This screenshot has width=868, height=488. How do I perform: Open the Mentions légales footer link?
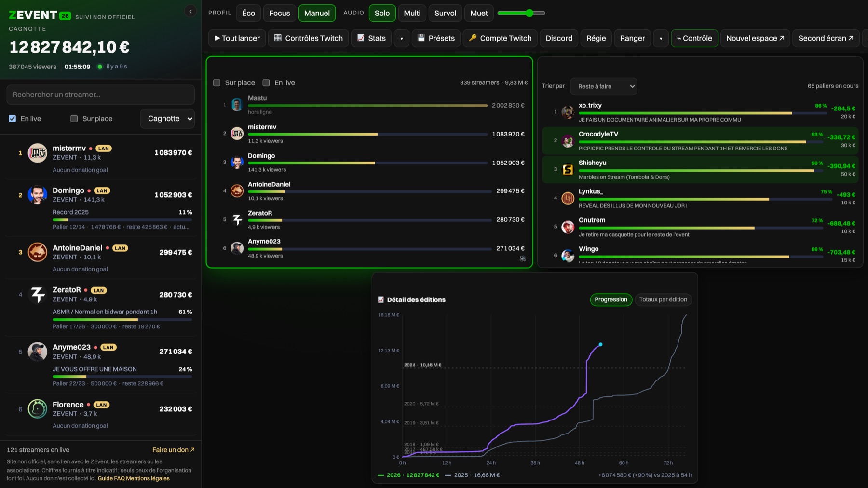click(148, 478)
